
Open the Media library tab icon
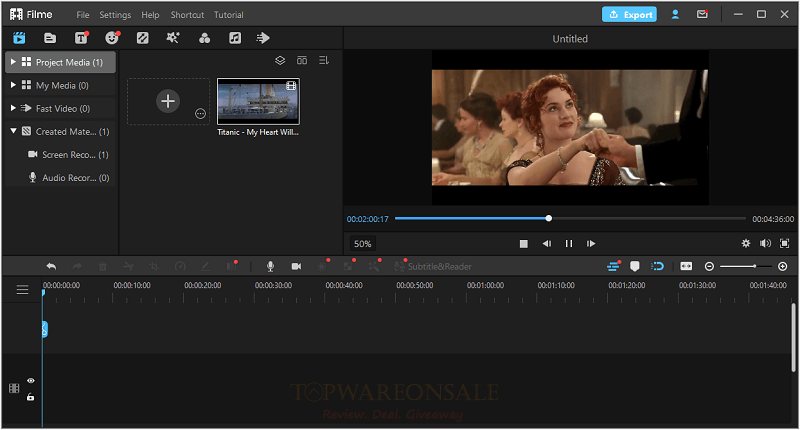tap(19, 38)
